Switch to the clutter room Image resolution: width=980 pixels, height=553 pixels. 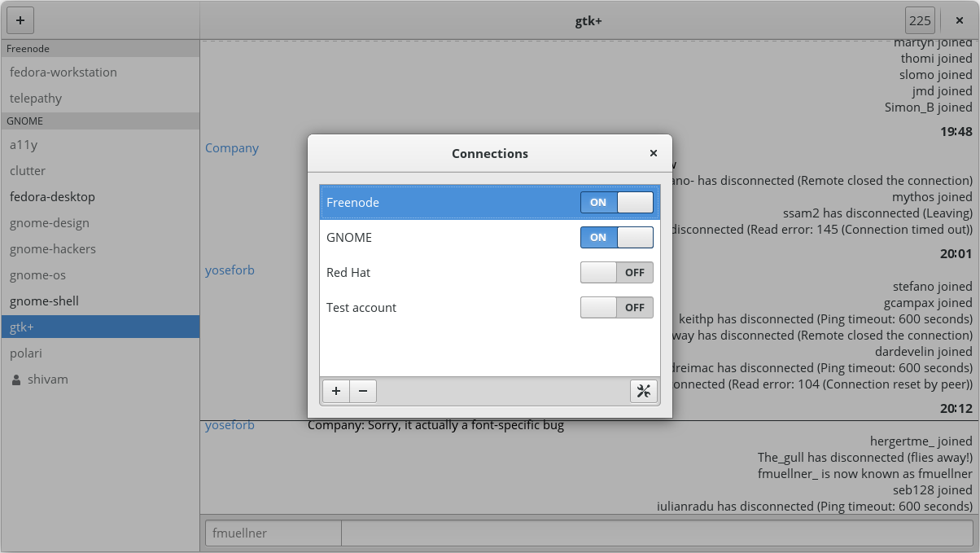tap(99, 170)
